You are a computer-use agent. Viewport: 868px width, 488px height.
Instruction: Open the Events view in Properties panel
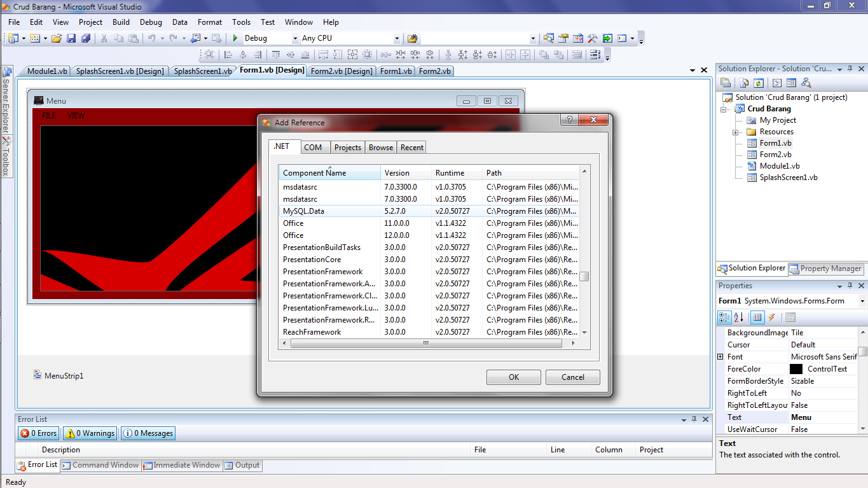pyautogui.click(x=773, y=317)
